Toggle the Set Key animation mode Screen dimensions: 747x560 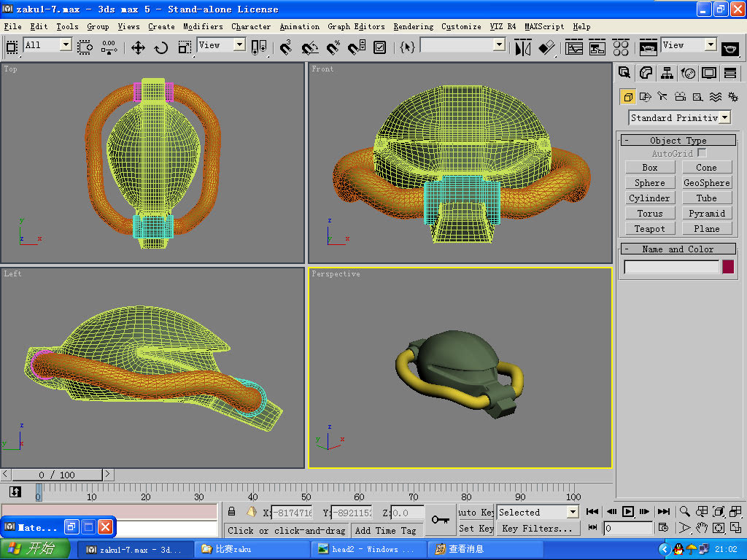[476, 528]
